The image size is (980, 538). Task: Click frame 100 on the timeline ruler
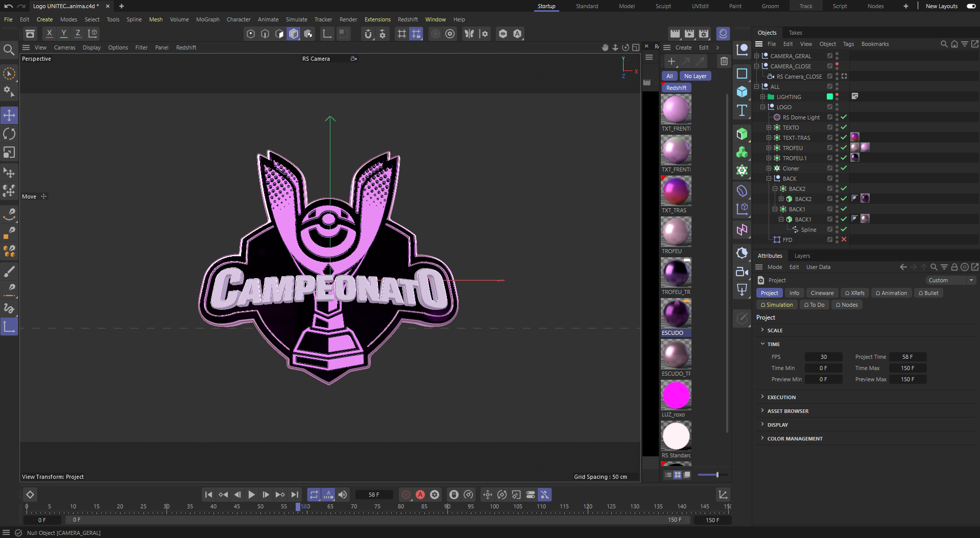(x=494, y=506)
